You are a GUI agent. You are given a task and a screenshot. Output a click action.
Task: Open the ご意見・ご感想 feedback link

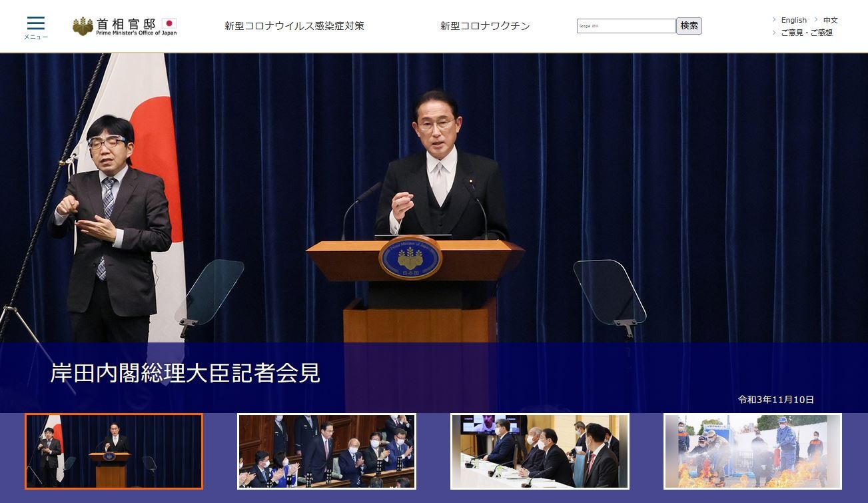pyautogui.click(x=807, y=32)
